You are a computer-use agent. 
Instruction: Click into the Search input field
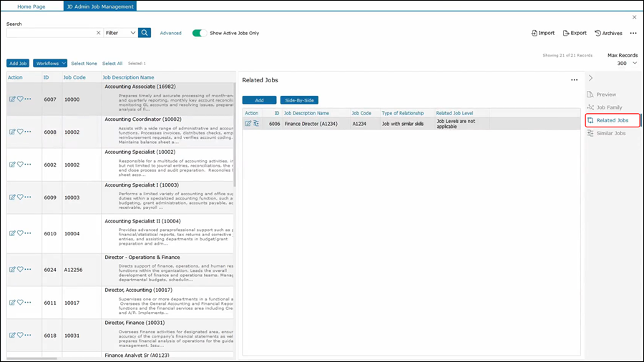[x=50, y=33]
